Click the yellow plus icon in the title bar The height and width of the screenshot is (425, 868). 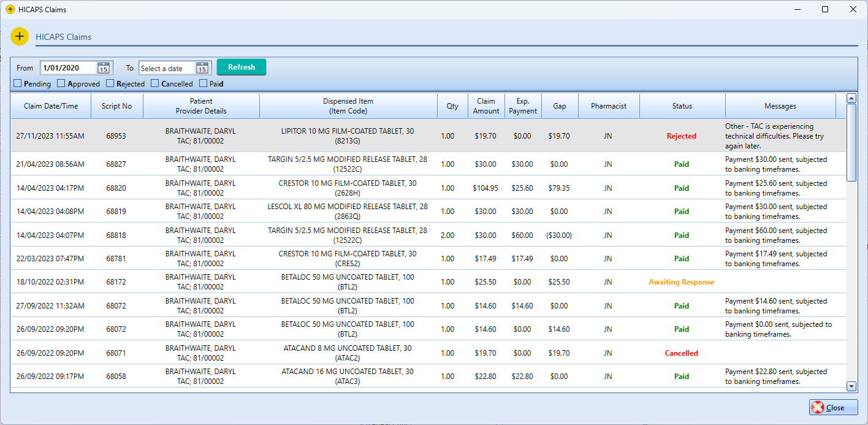pyautogui.click(x=12, y=9)
